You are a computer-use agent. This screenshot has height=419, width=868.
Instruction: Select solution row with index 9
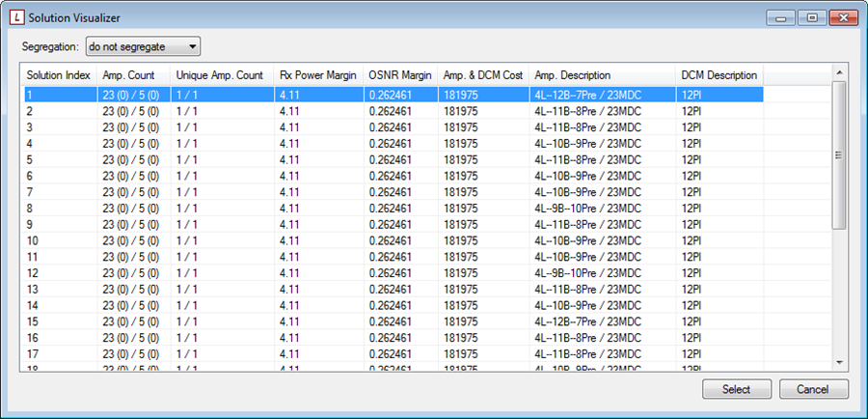393,224
